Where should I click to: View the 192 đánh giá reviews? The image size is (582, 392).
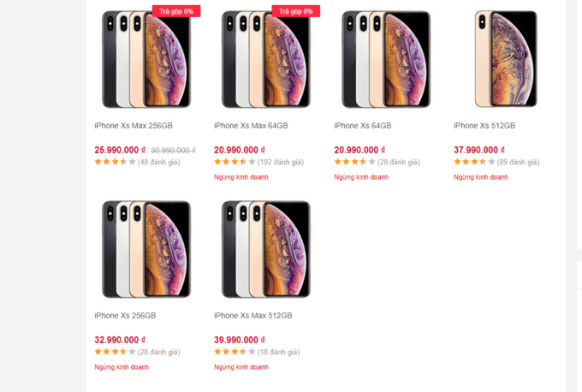(281, 162)
